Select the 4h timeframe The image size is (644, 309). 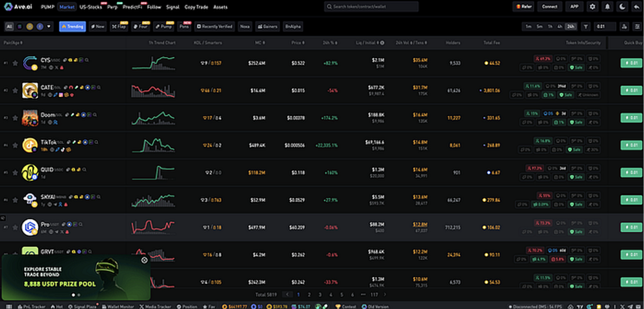[560, 27]
